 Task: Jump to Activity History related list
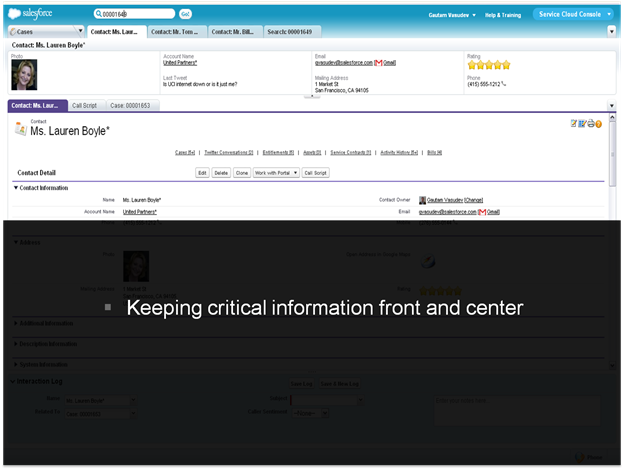[x=399, y=152]
